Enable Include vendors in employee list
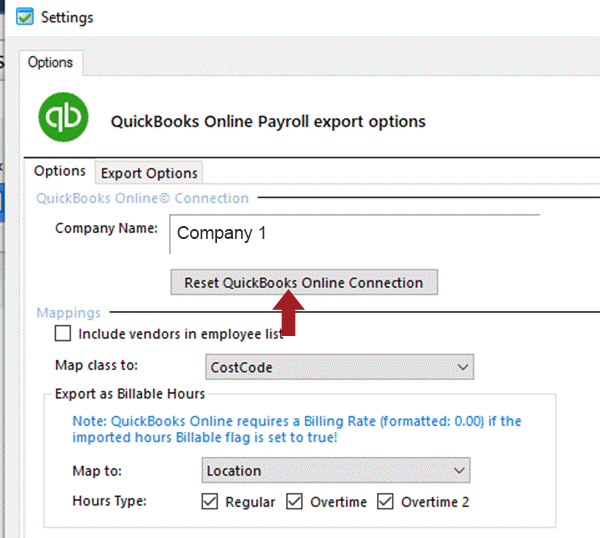 (x=63, y=333)
